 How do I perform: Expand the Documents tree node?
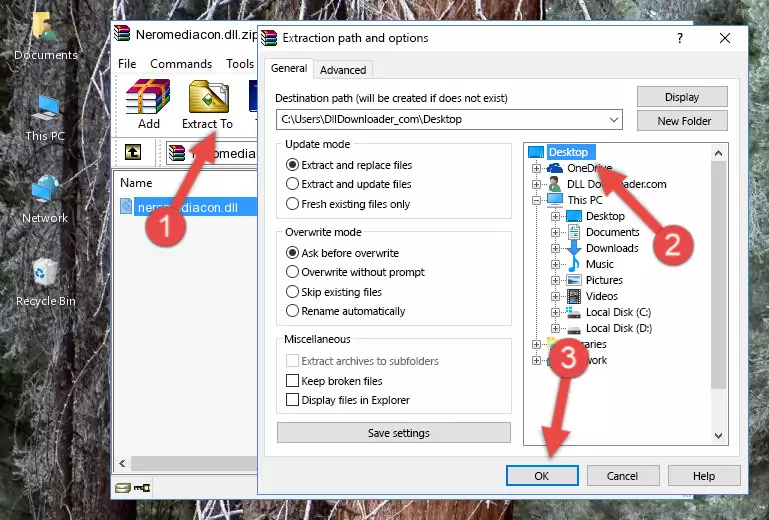click(x=555, y=233)
